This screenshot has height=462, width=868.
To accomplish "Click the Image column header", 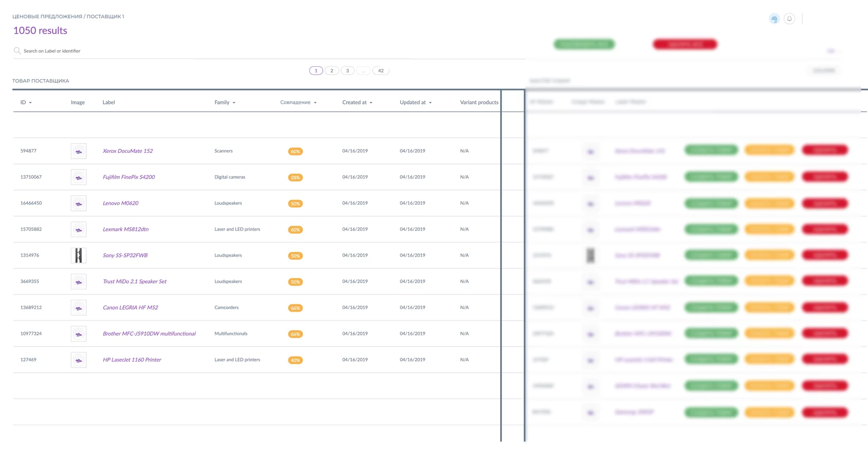I will pos(78,102).
